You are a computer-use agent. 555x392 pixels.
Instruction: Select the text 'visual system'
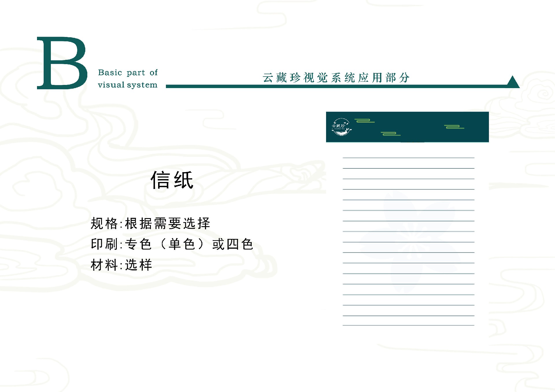coord(127,85)
